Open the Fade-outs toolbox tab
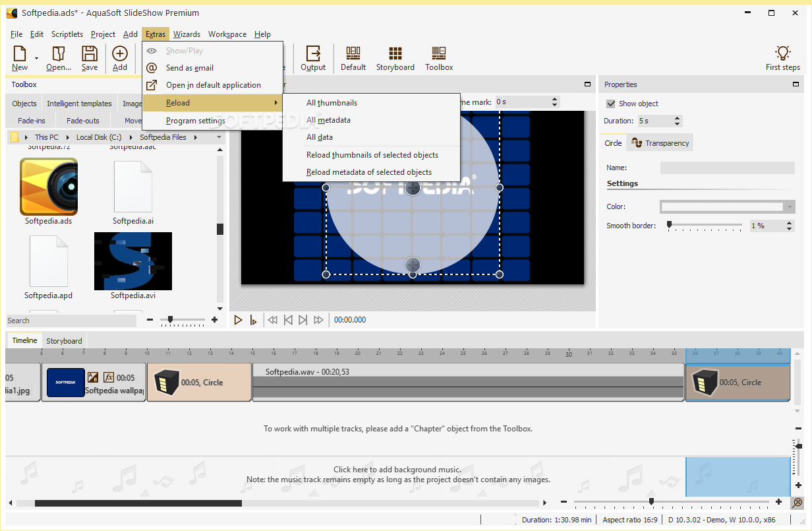Viewport: 812px width, 531px height. pyautogui.click(x=83, y=121)
